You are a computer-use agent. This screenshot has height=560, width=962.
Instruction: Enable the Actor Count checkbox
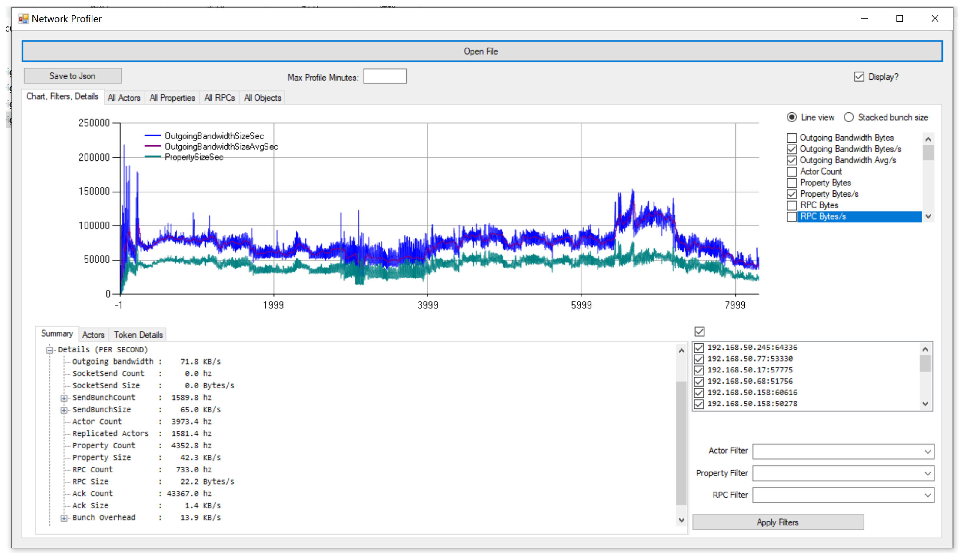(x=792, y=172)
